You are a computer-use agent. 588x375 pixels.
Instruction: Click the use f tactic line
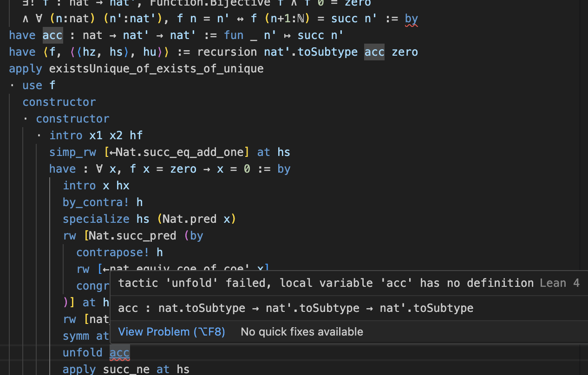coord(39,85)
